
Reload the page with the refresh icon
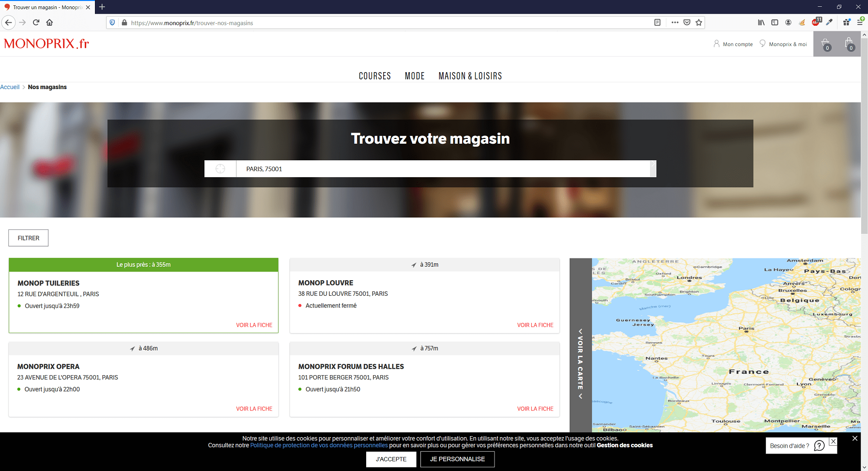(x=36, y=22)
